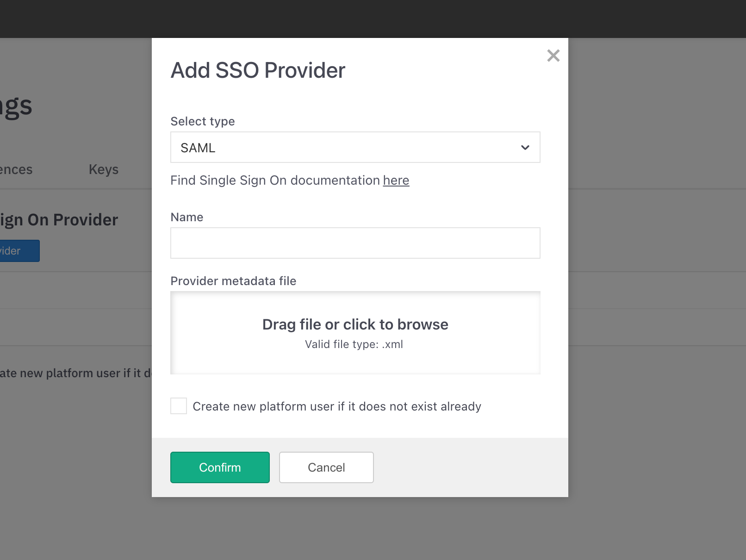Screen dimensions: 746x560
Task: Click the Confirm button
Action: [x=220, y=467]
